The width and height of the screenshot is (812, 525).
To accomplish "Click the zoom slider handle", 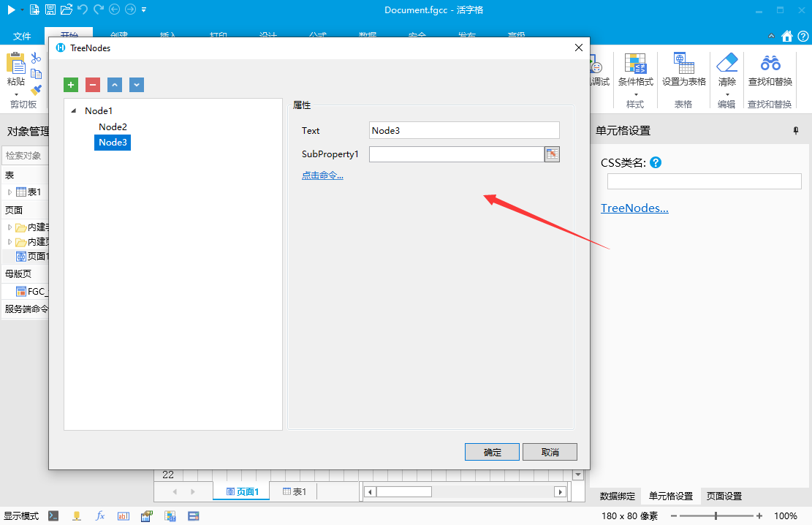I will pos(716,515).
